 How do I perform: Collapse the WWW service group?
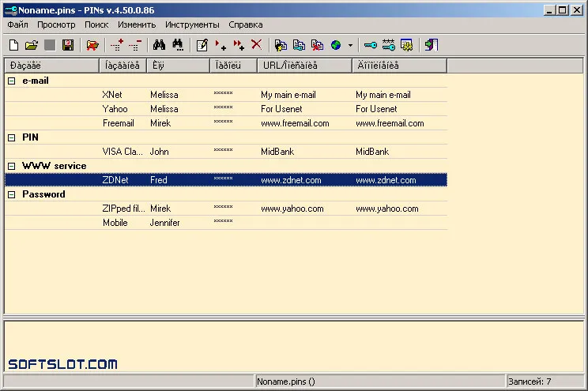tap(12, 166)
